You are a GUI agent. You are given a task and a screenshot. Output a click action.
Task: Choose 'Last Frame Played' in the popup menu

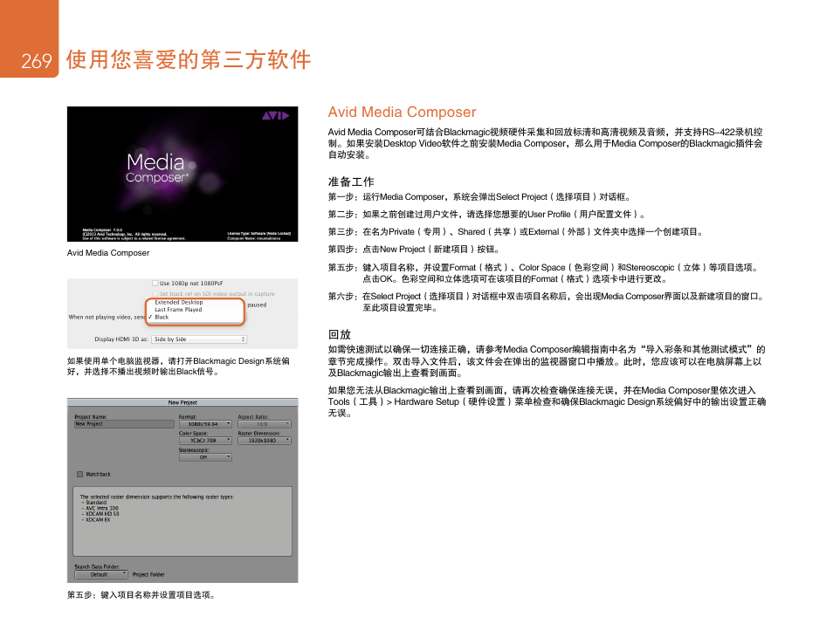178,310
